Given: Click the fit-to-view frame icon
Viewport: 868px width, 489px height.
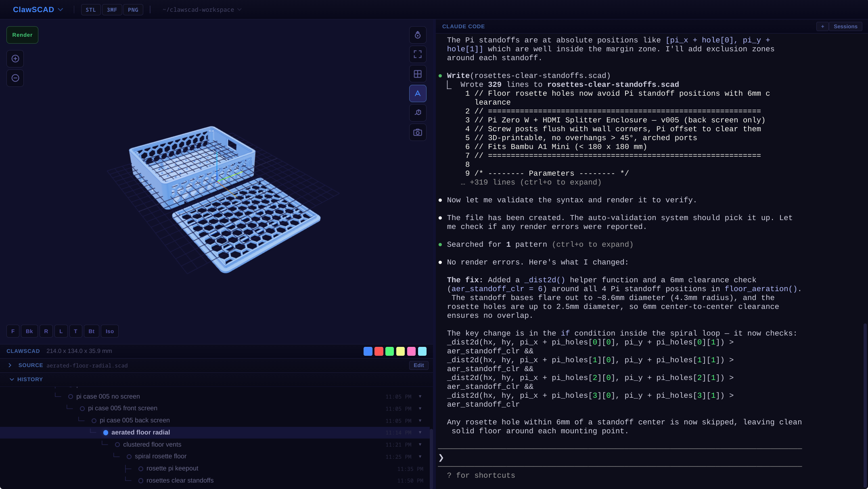Looking at the screenshot, I should coord(418,55).
